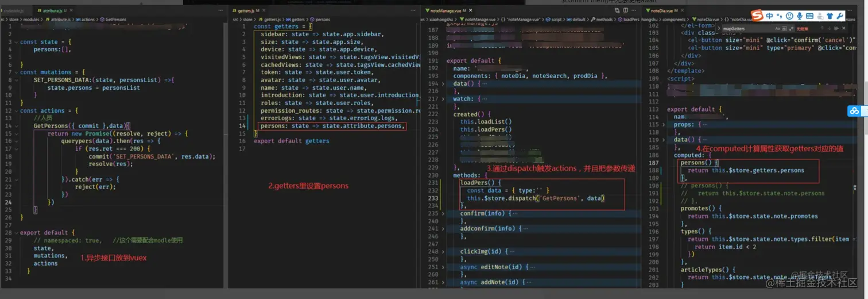Viewport: 868px width, 299px height.
Task: Expand folded editNote(id) at line 251
Action: pos(443,266)
